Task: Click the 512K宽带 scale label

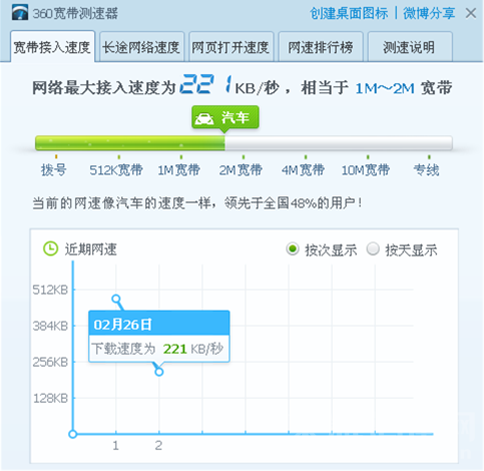Action: pos(116,170)
